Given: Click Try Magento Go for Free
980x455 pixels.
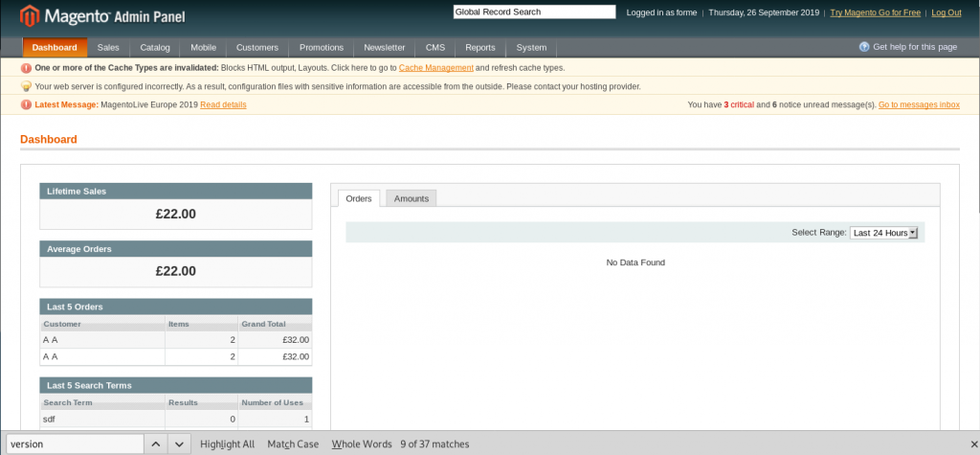Looking at the screenshot, I should pyautogui.click(x=875, y=12).
